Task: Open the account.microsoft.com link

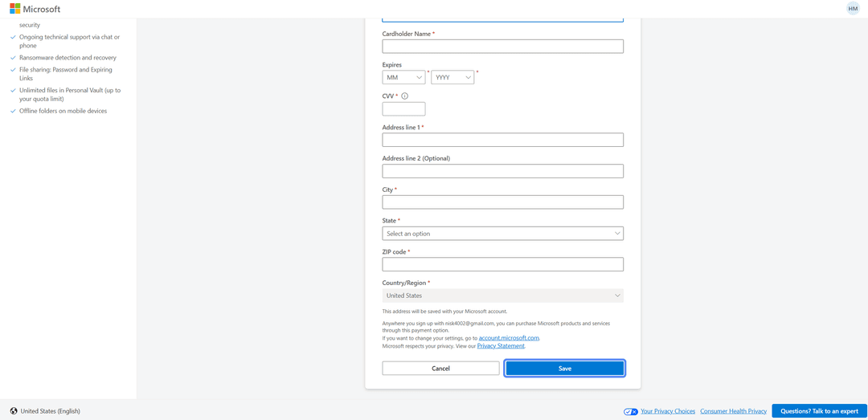Action: pos(509,337)
